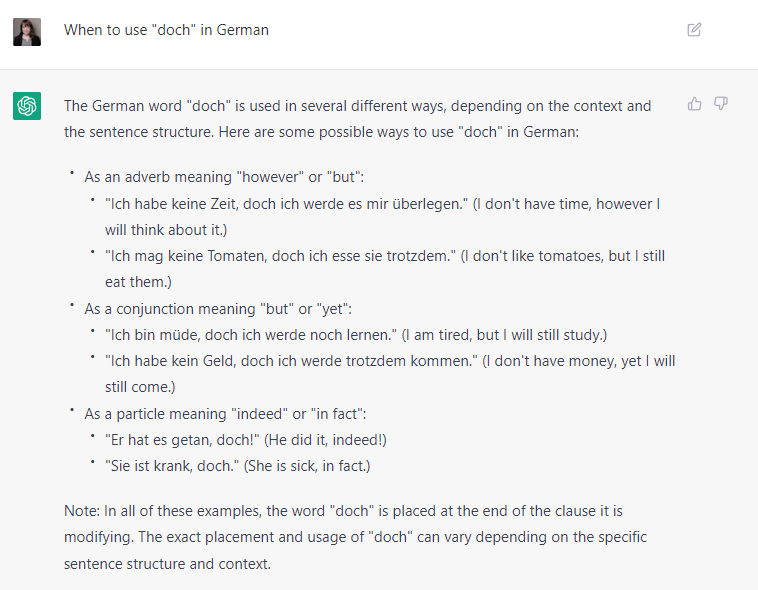Click the 'Sie ist krank, doch.' example
Screen dimensions: 758x590
(x=238, y=466)
